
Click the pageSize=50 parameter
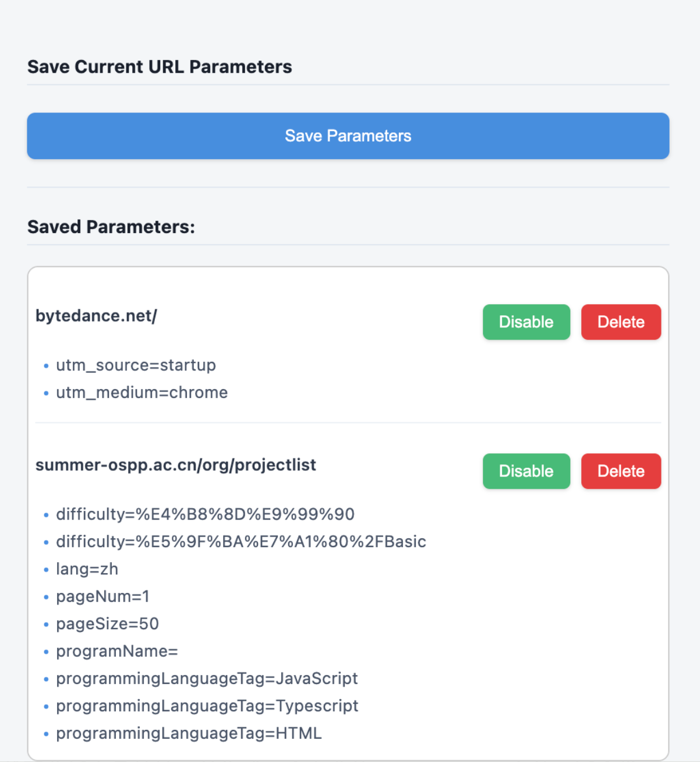107,624
